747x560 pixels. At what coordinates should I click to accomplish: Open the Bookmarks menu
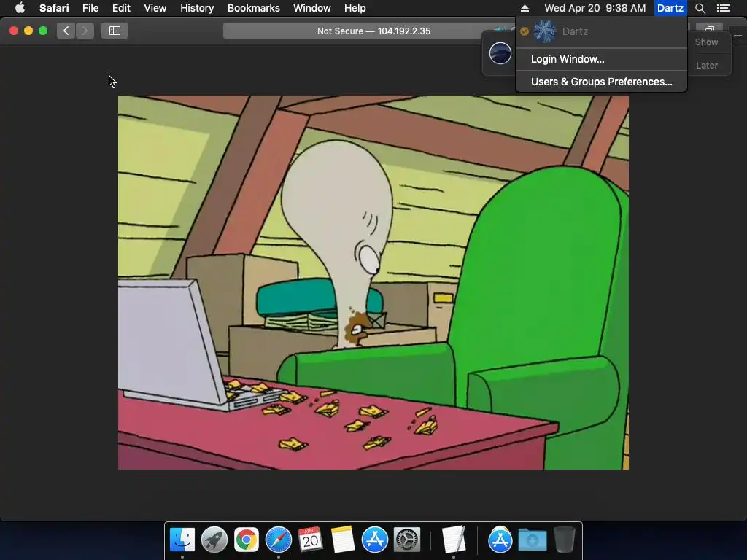tap(253, 8)
